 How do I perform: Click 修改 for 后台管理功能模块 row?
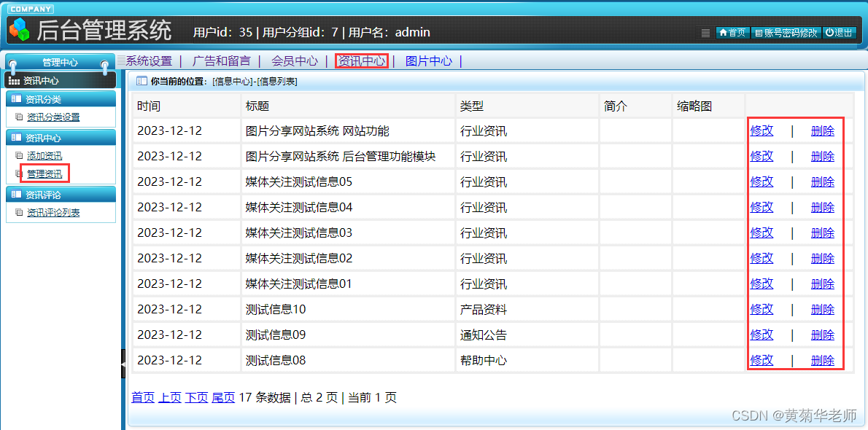coord(762,157)
